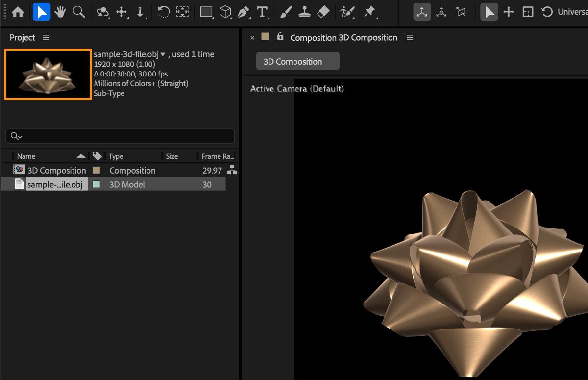Click the Home icon

tap(18, 12)
